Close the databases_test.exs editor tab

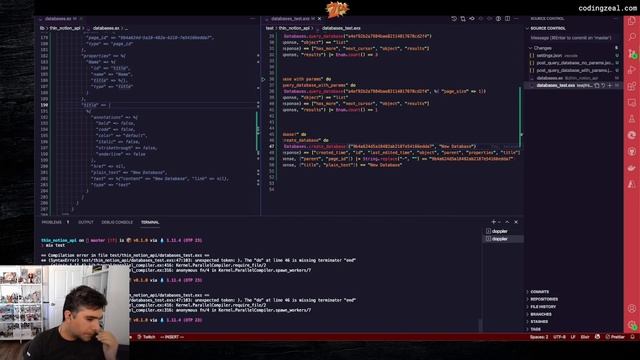tap(319, 19)
